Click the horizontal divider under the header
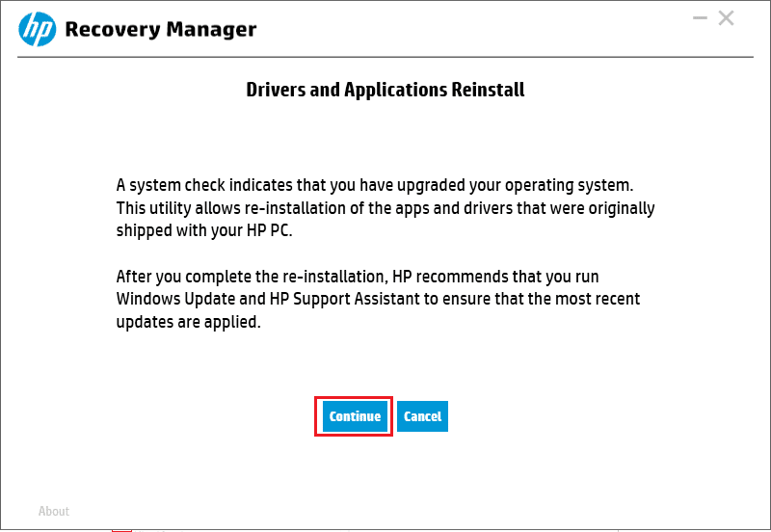This screenshot has height=532, width=771. [x=385, y=57]
